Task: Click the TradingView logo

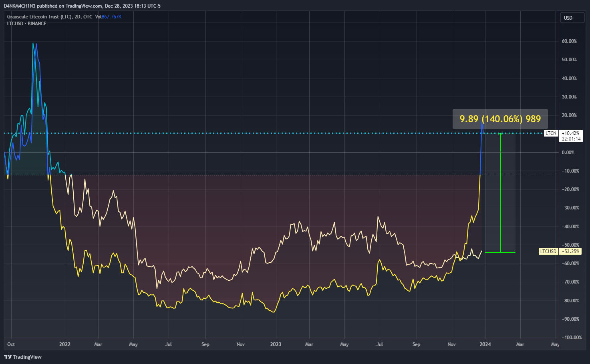Action: click(23, 357)
